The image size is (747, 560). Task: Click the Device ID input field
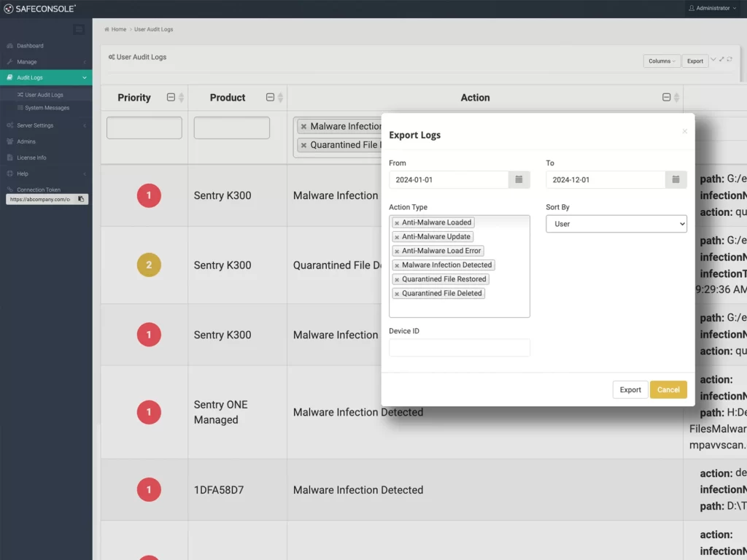(460, 349)
